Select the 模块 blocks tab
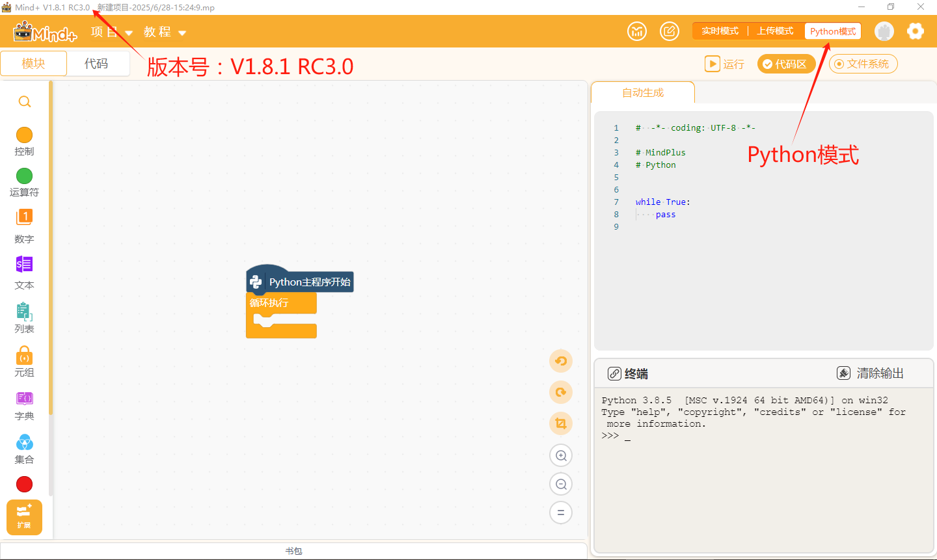Screen dimensions: 937x560 [33, 64]
